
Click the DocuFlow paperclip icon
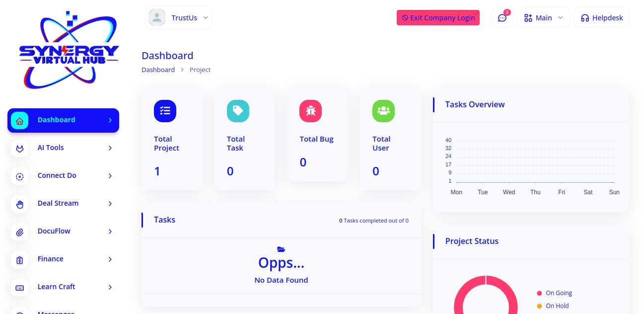(20, 232)
